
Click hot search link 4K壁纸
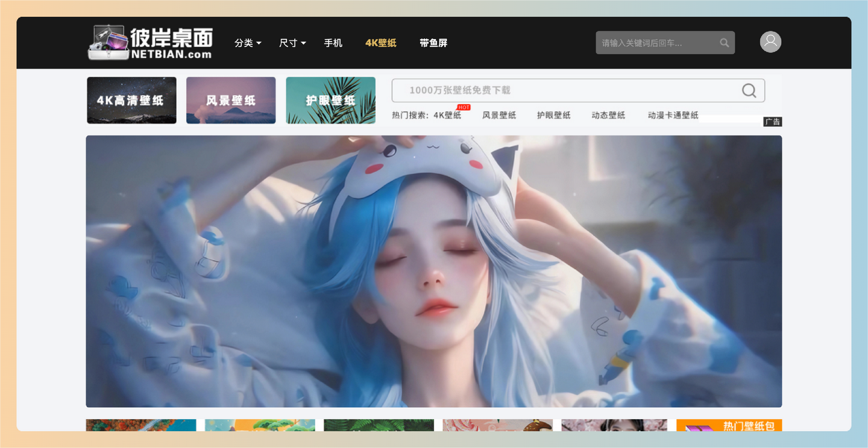point(447,115)
